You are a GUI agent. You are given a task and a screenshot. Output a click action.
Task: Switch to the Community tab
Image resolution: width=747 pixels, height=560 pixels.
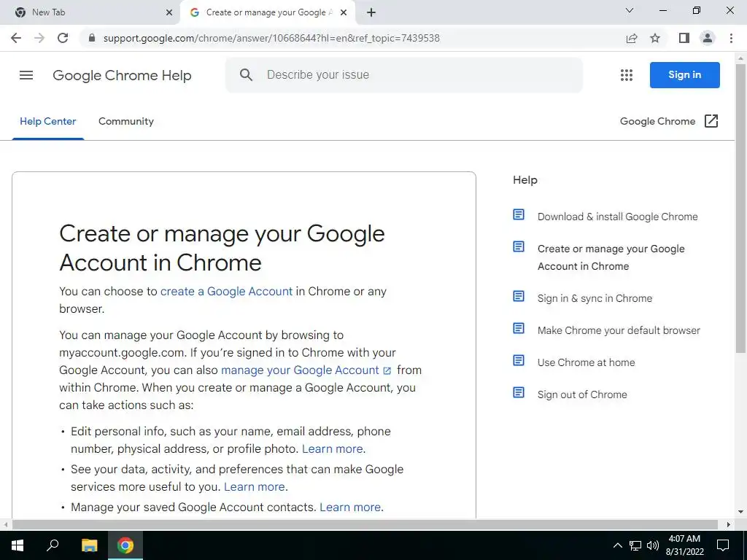[x=125, y=122]
